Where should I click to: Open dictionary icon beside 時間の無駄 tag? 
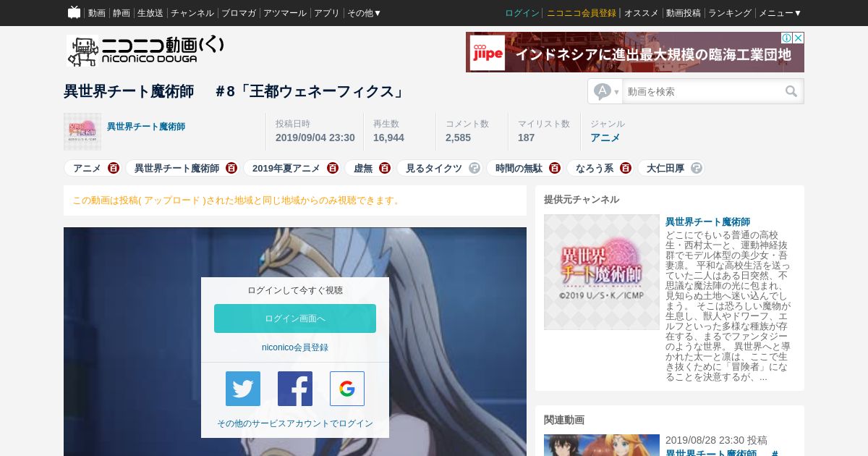[555, 168]
